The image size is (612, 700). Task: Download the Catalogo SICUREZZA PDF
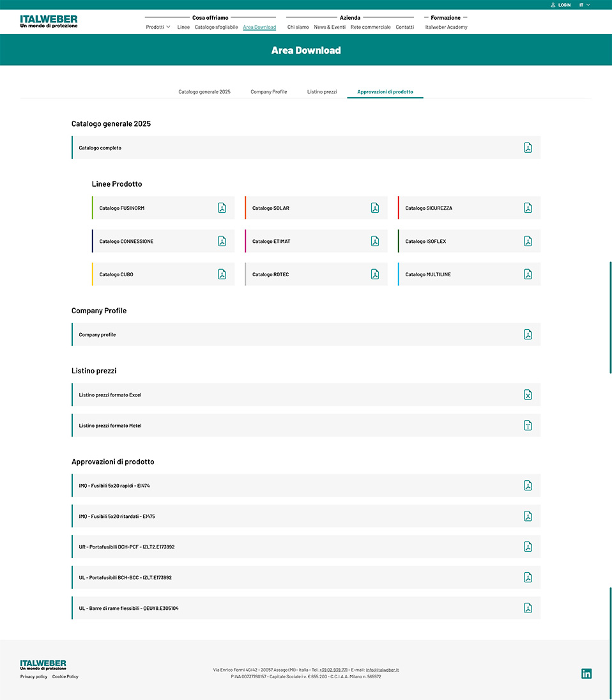pyautogui.click(x=528, y=208)
